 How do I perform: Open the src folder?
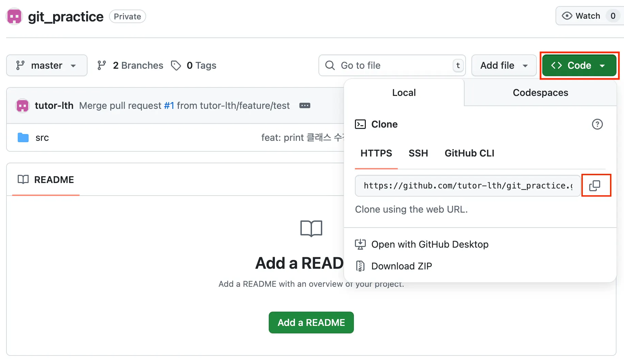(x=42, y=138)
